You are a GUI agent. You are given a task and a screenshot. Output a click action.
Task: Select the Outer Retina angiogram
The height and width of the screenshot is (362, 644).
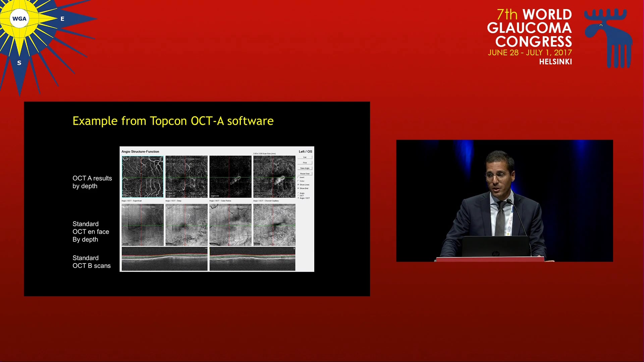click(230, 177)
